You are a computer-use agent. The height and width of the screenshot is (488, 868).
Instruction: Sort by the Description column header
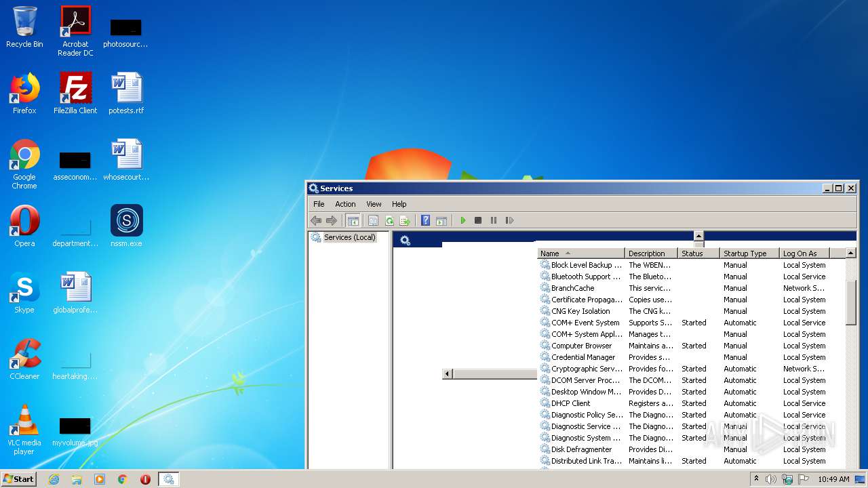(x=651, y=253)
